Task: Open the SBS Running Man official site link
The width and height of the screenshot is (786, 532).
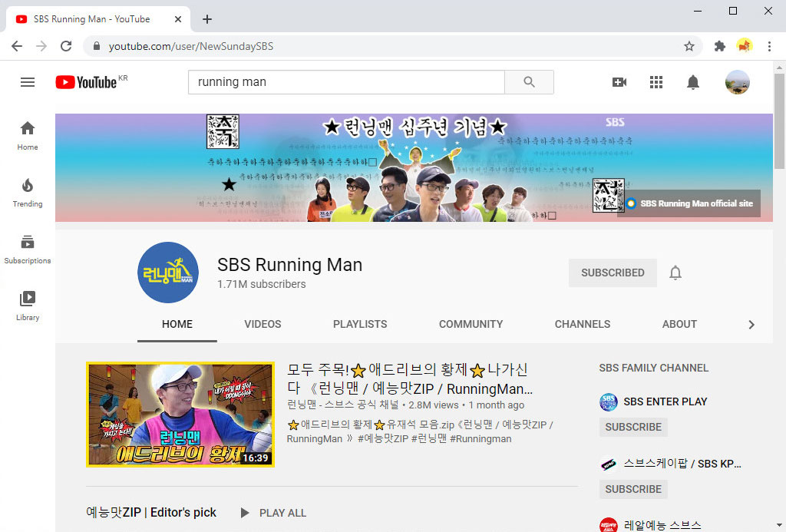Action: (x=690, y=203)
